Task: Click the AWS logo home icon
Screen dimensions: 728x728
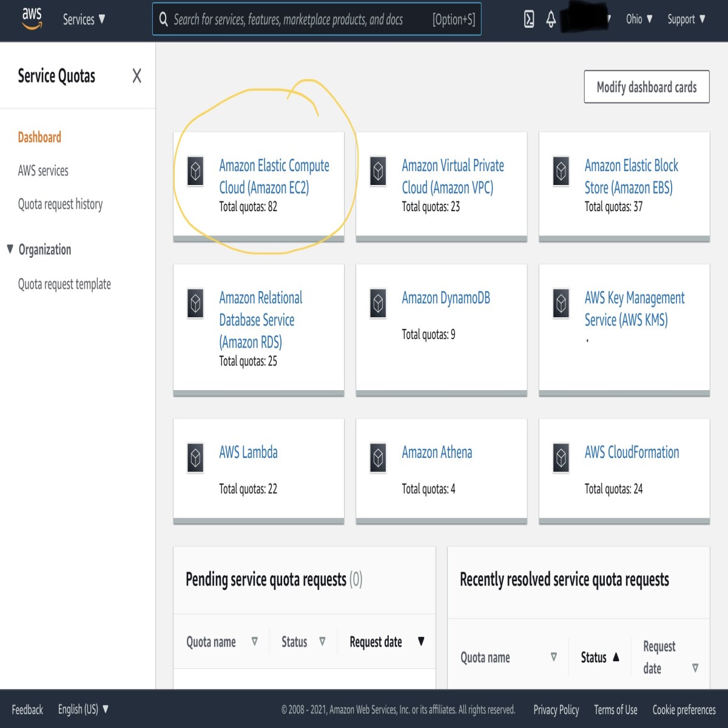Action: coord(32,19)
